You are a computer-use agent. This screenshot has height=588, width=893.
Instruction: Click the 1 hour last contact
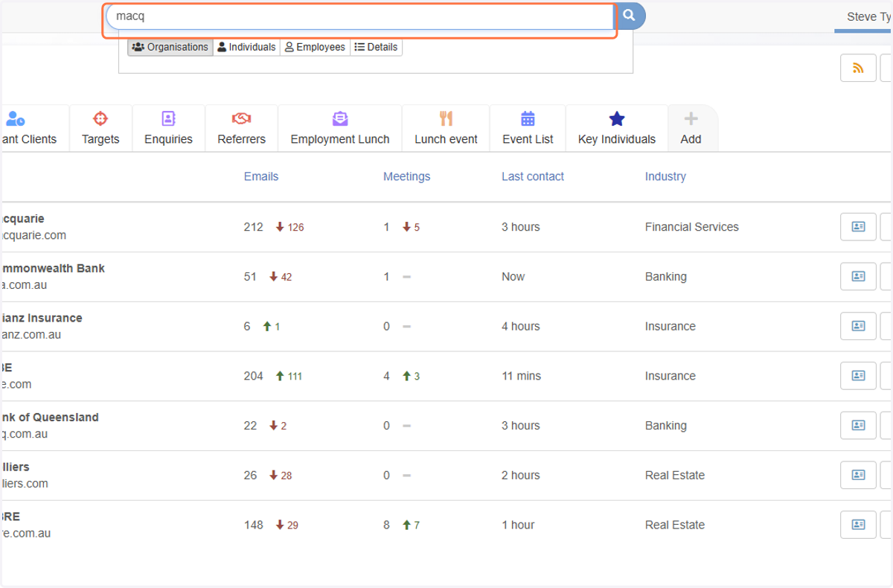click(518, 525)
